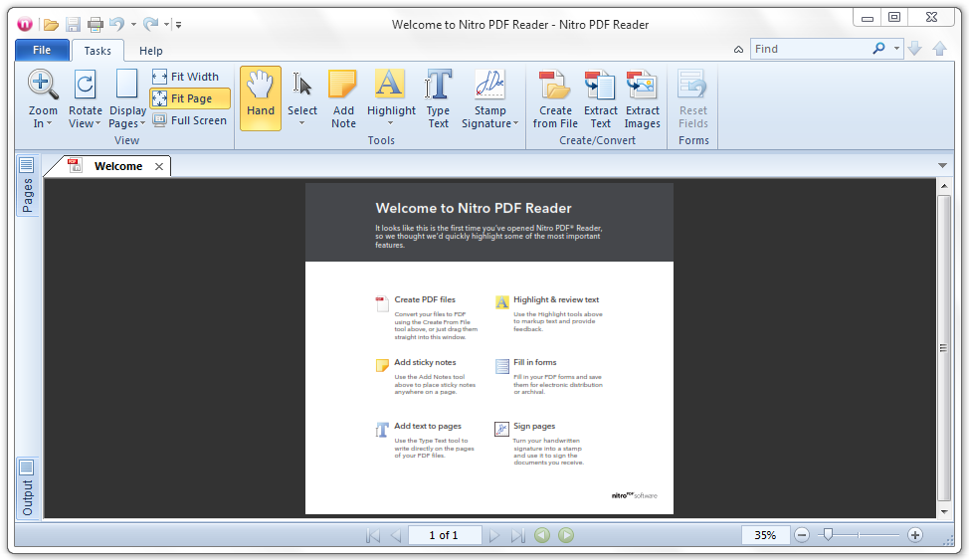Open the Undo history dropdown arrow
The height and width of the screenshot is (560, 969).
[x=133, y=25]
